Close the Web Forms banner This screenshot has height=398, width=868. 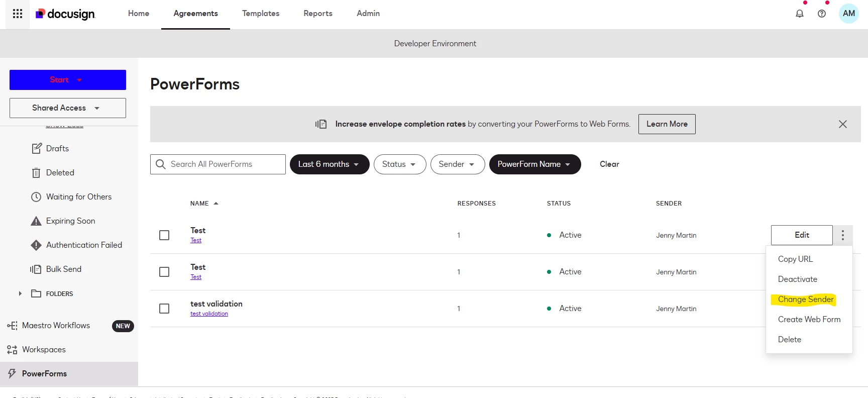click(843, 124)
